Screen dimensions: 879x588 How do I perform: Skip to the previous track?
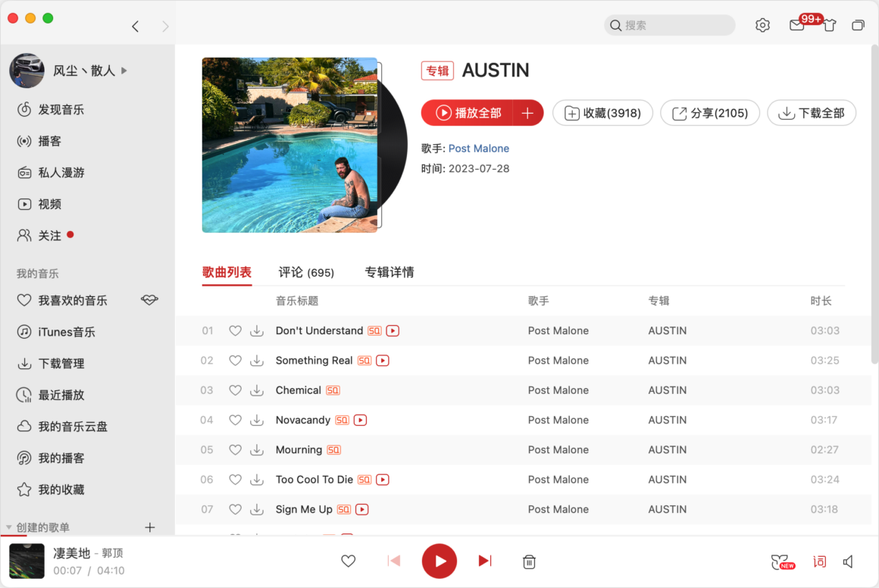(x=394, y=561)
